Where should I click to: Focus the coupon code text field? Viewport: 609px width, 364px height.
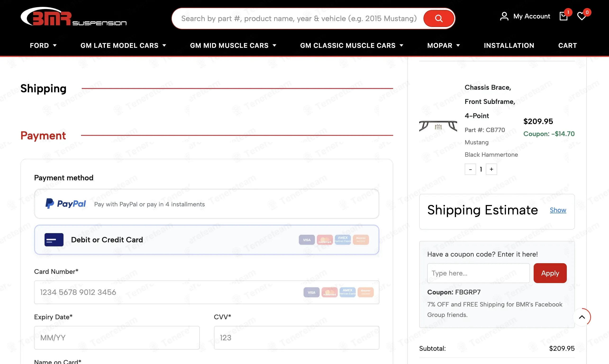tap(478, 273)
